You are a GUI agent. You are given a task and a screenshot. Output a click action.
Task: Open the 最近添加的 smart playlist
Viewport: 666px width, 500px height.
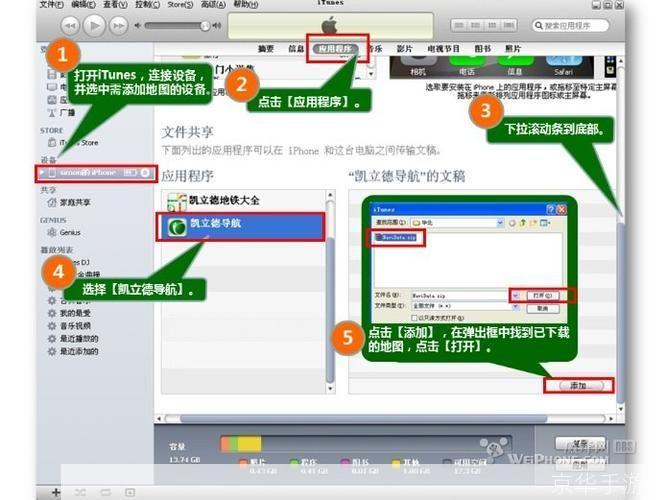pyautogui.click(x=79, y=351)
